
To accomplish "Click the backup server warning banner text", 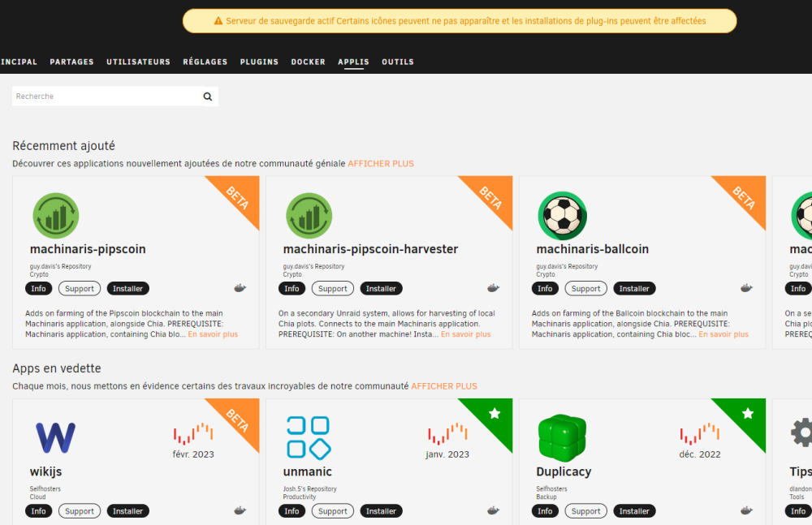I will pos(466,21).
